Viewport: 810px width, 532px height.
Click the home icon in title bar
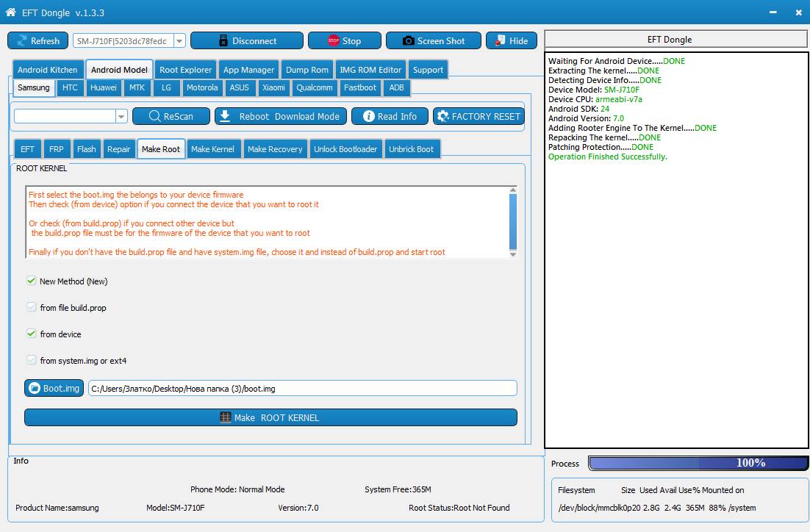pos(10,12)
